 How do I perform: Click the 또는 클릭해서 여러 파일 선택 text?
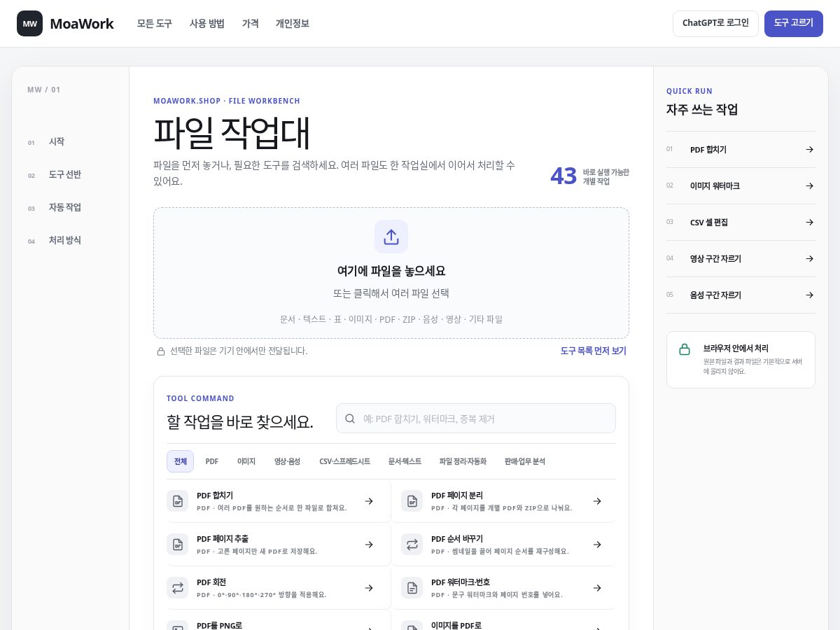pyautogui.click(x=391, y=293)
